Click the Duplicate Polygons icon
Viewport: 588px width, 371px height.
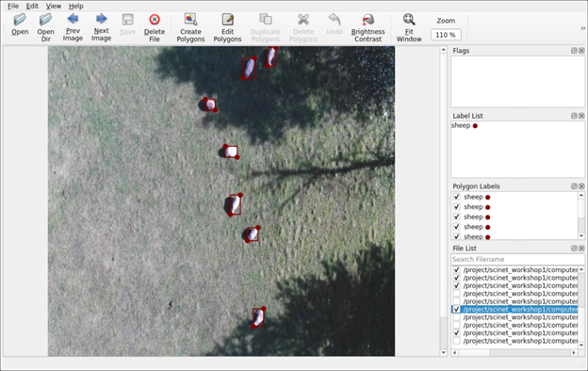(x=266, y=19)
